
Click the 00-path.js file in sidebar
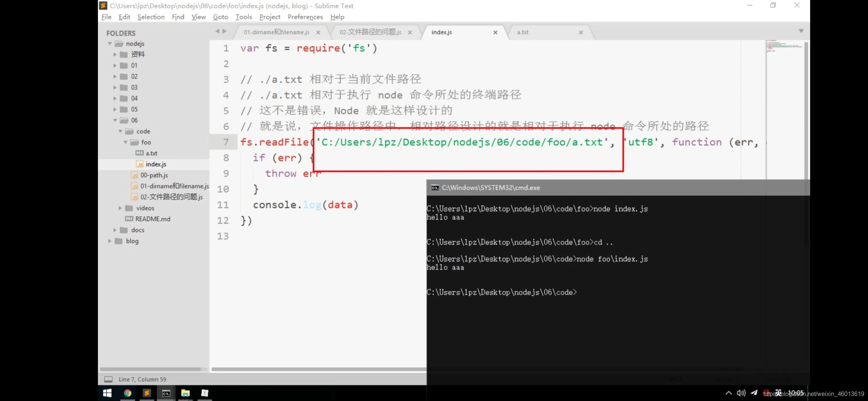[x=154, y=175]
